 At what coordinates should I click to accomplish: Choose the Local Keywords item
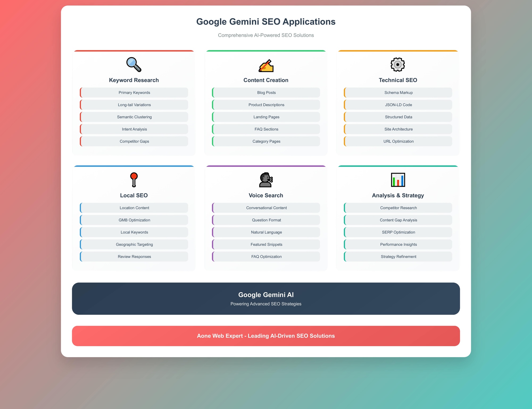tap(134, 232)
